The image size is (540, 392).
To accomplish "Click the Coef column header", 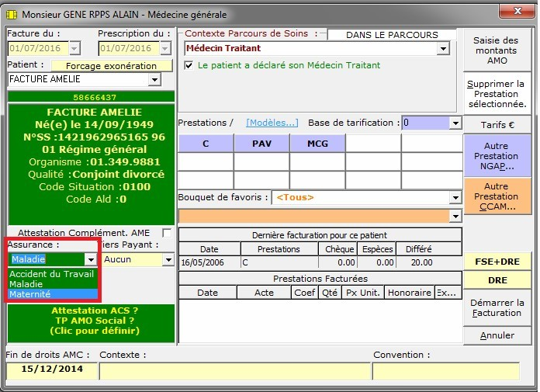I will 304,293.
